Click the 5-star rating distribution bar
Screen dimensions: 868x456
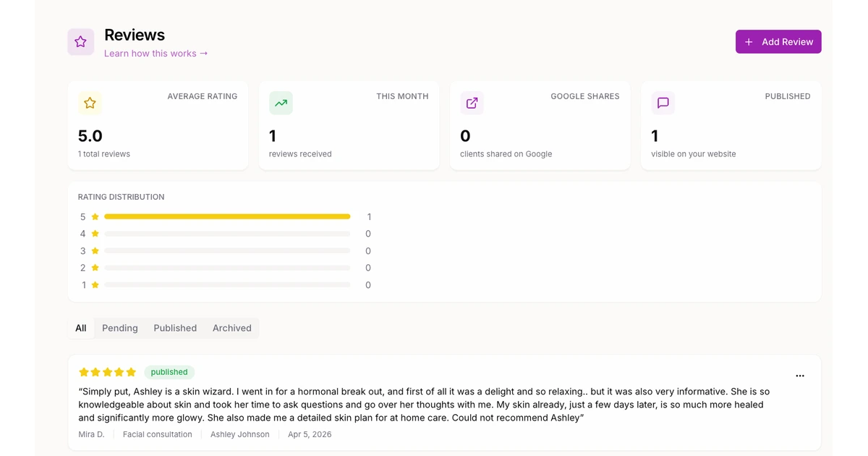[227, 216]
